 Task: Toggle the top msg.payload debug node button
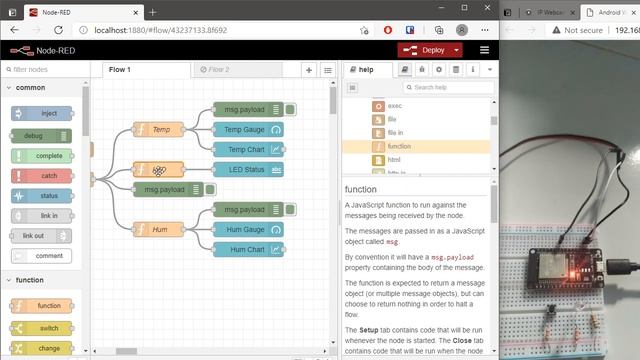tap(290, 110)
